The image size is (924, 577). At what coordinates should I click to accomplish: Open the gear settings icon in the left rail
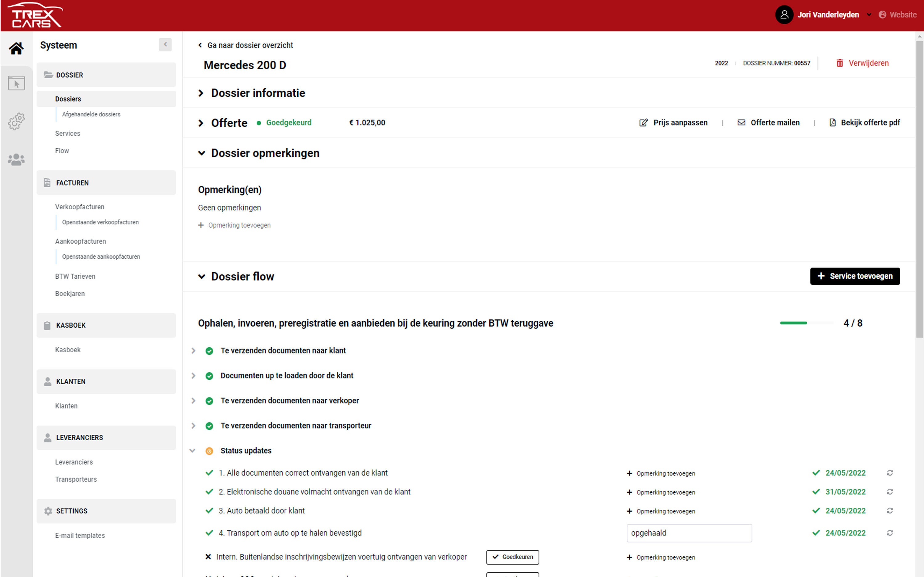coord(16,121)
